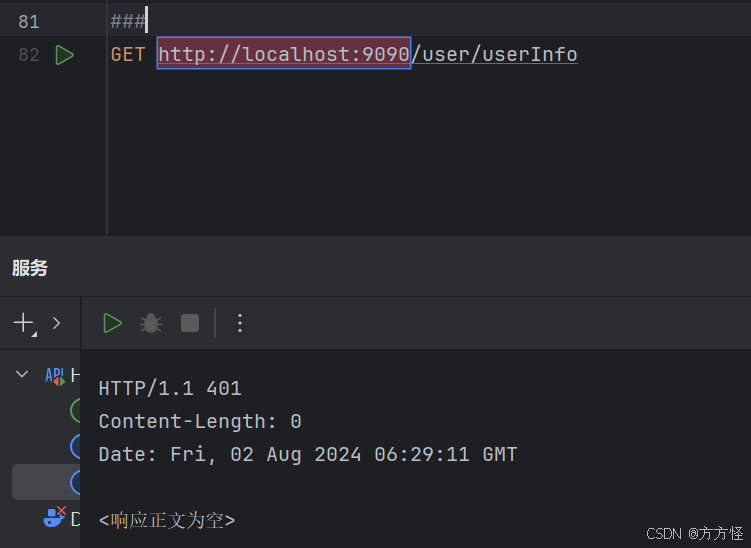The image size is (751, 548).
Task: Click the HTTP/1.1 401 response status line
Action: coord(170,388)
